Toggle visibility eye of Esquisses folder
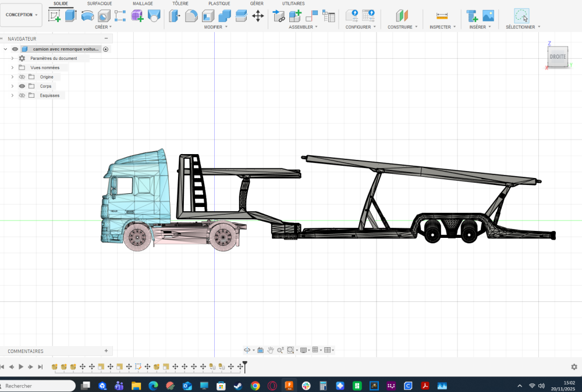582x392 pixels. pos(22,95)
